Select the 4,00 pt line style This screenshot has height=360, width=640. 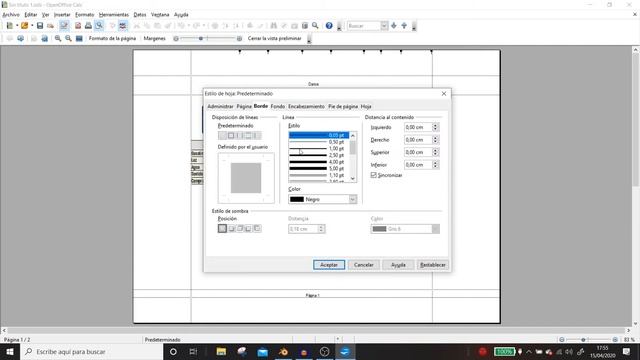point(318,162)
